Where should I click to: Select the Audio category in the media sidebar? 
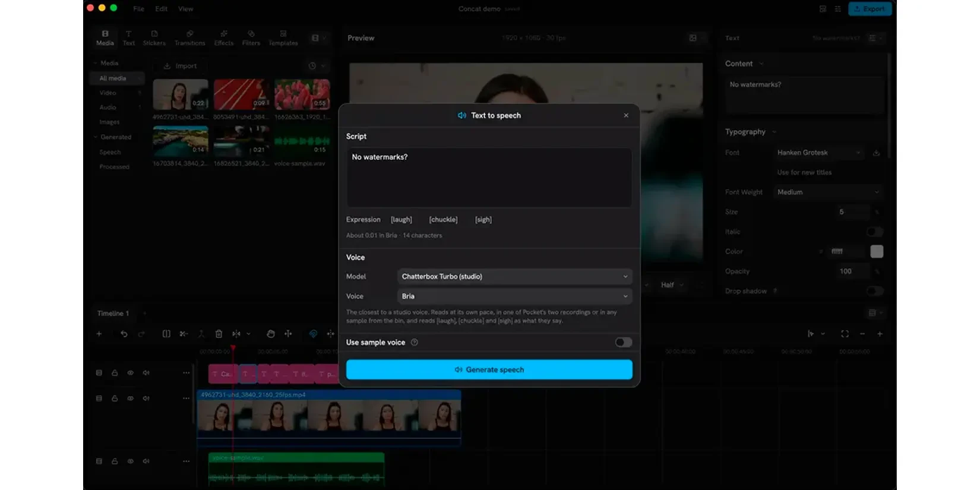click(108, 108)
